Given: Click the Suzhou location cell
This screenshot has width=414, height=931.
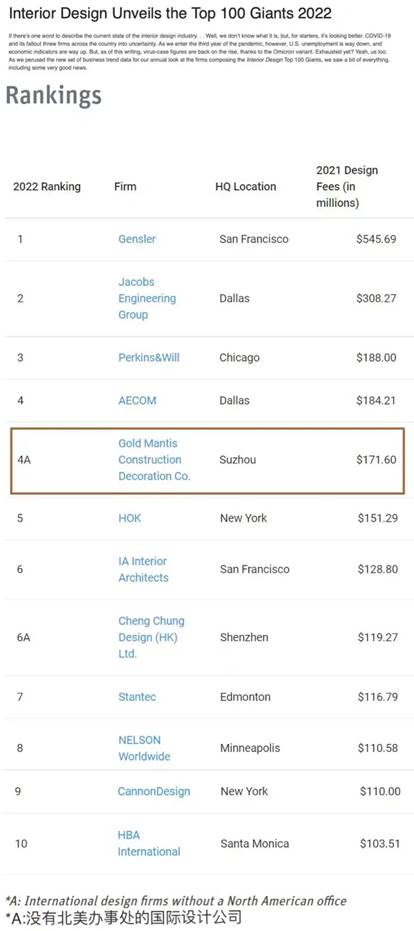Looking at the screenshot, I should tap(238, 460).
